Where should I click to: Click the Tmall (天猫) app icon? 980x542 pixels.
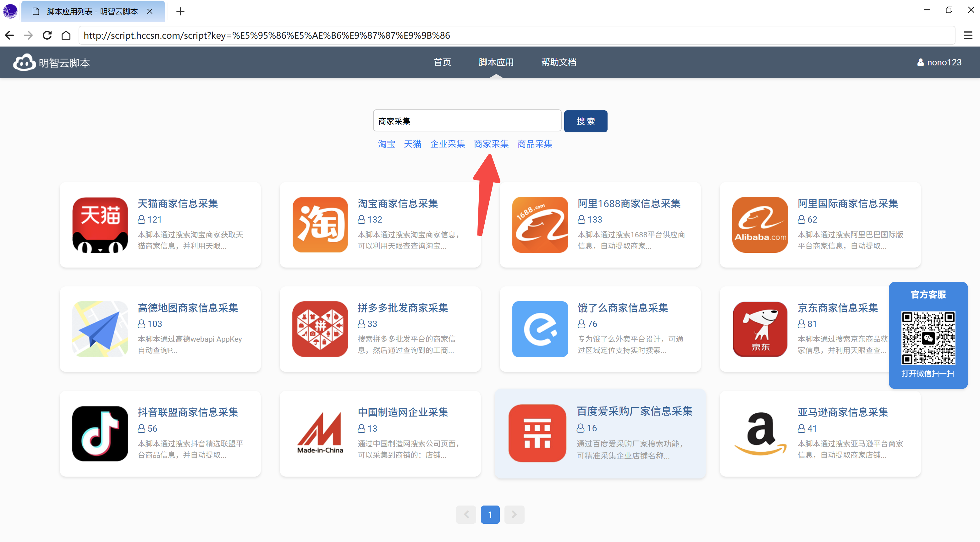[100, 224]
